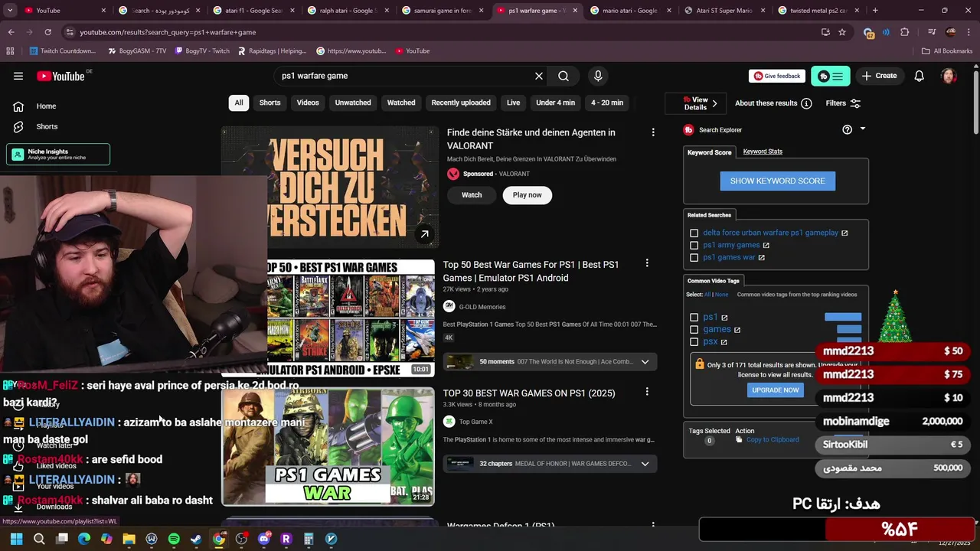Open Chrome three-dot menu

pyautogui.click(x=969, y=32)
